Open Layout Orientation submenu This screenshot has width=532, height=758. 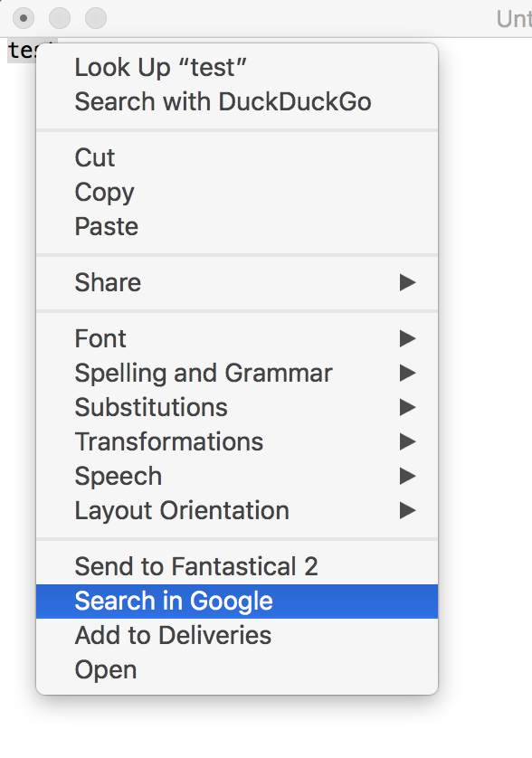pos(237,511)
